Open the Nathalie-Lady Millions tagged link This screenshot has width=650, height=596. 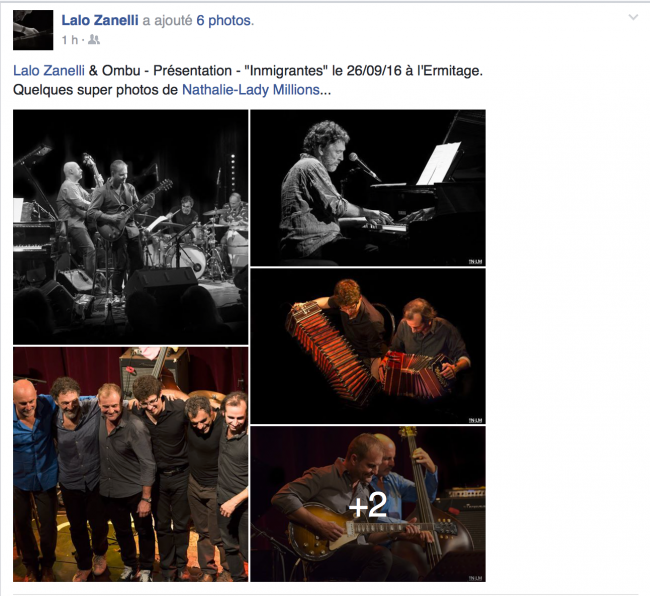[251, 90]
